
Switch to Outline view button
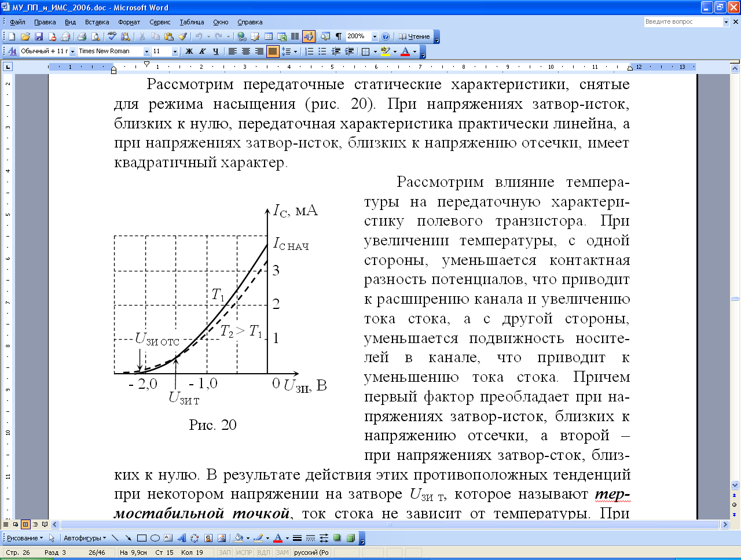[35, 525]
